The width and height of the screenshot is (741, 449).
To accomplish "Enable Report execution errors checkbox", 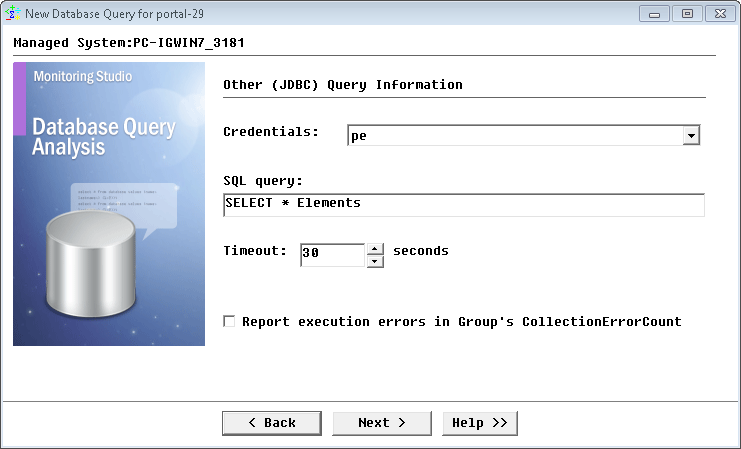I will (229, 321).
